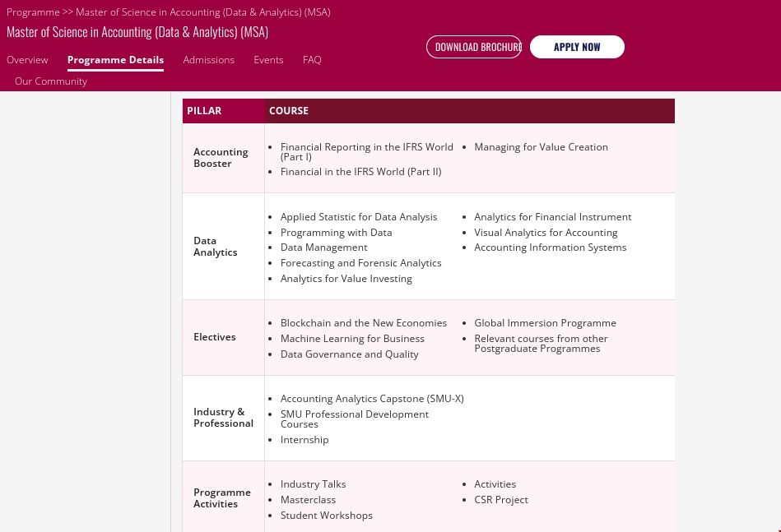The image size is (781, 532).
Task: Click Applied Statistic for Data Analysis
Action: (x=359, y=217)
